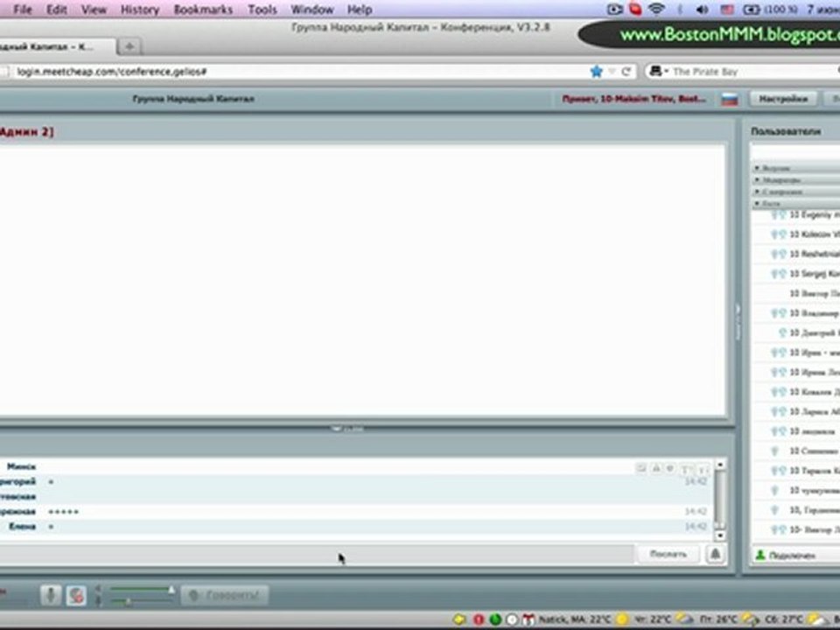Click the collapse handle of the users panel
The width and height of the screenshot is (840, 630).
point(738,321)
